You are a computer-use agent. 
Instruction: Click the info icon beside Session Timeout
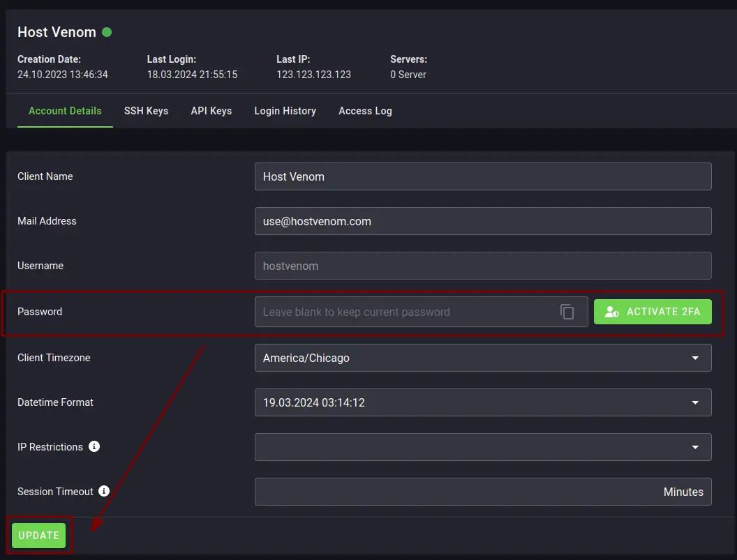[103, 491]
